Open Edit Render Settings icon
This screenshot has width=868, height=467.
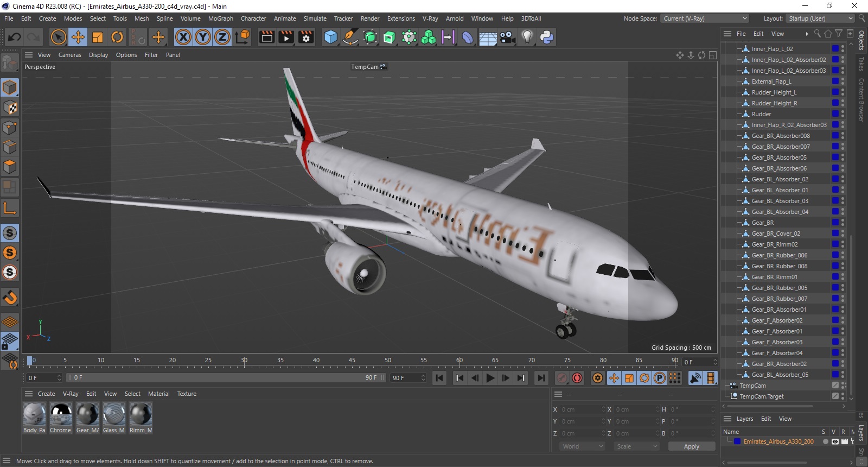(306, 37)
